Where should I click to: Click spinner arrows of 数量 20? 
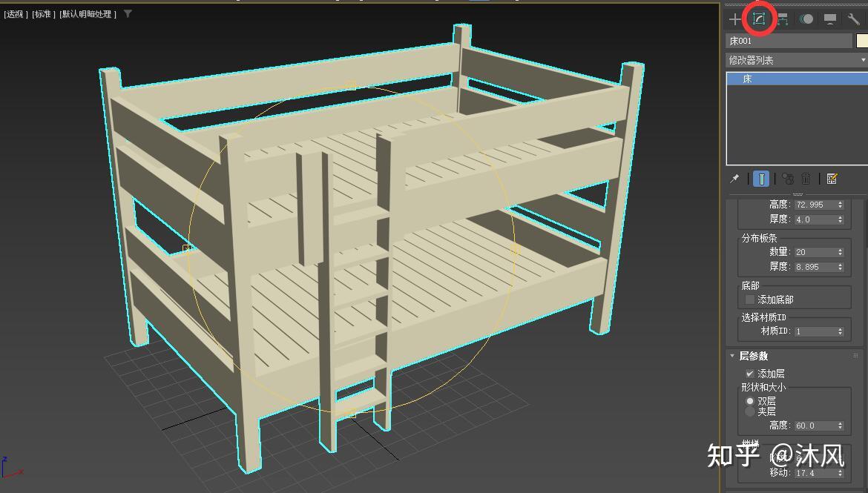click(841, 252)
